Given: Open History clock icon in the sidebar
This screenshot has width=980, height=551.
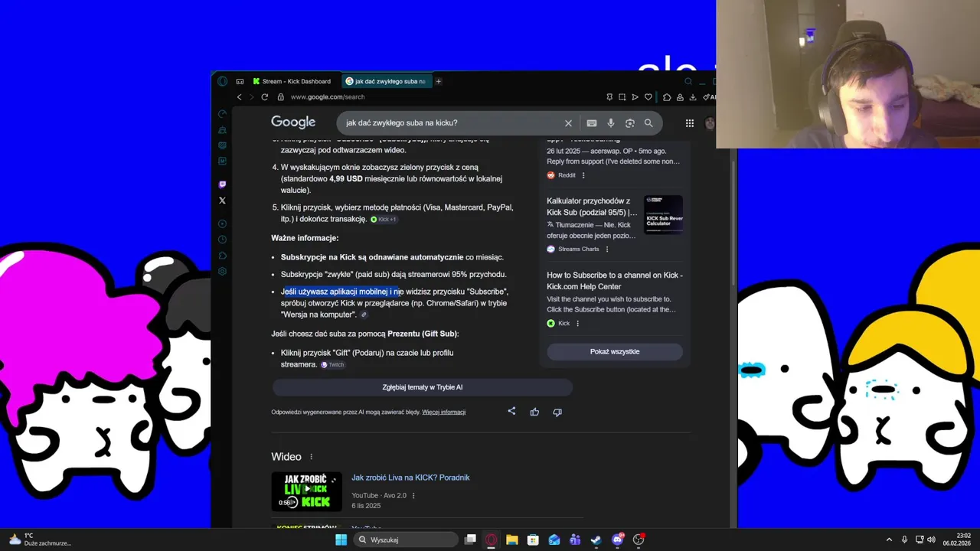Looking at the screenshot, I should tap(222, 240).
